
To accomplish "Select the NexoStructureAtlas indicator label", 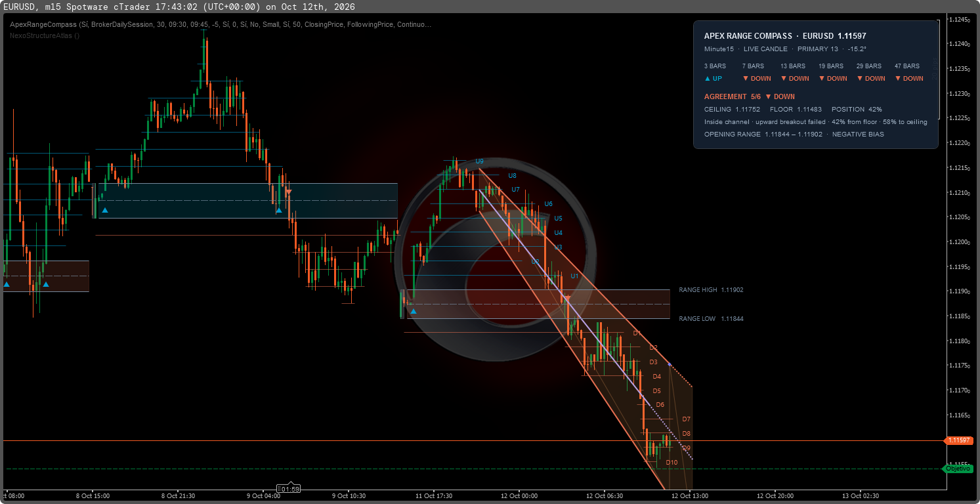I will click(x=45, y=35).
